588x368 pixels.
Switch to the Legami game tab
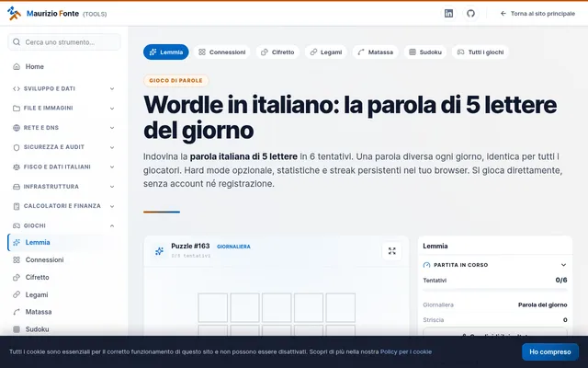point(326,52)
